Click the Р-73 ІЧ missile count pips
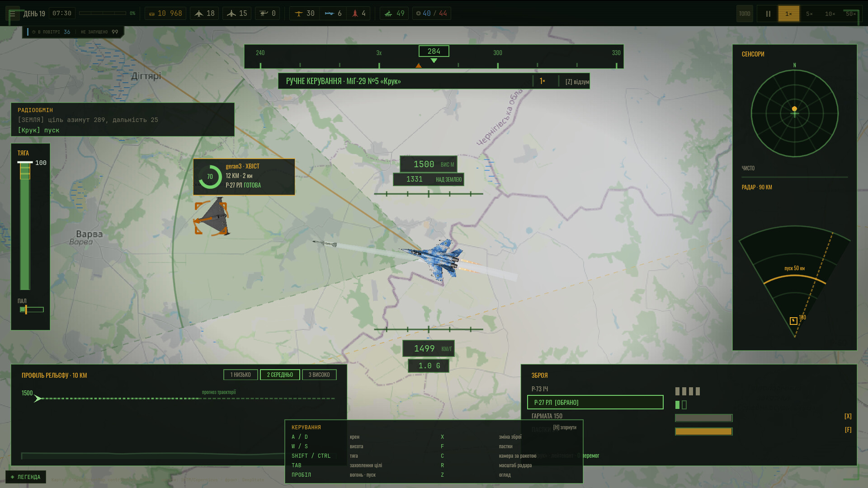 688,391
